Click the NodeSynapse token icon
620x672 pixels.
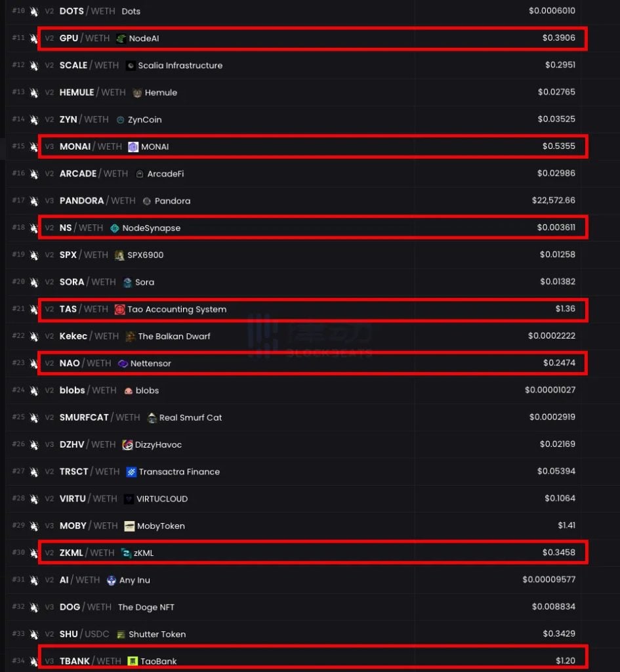(x=115, y=228)
